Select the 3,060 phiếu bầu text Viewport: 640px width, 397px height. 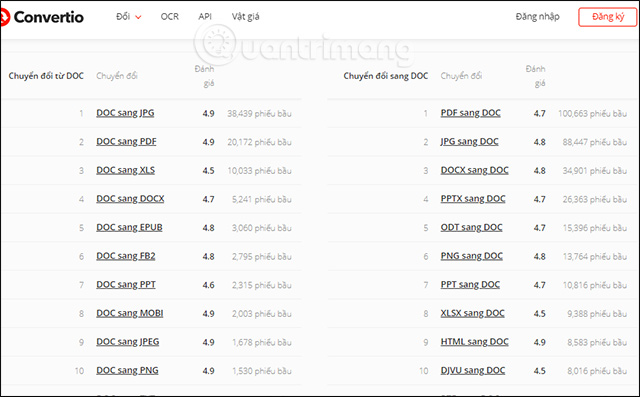pos(262,228)
